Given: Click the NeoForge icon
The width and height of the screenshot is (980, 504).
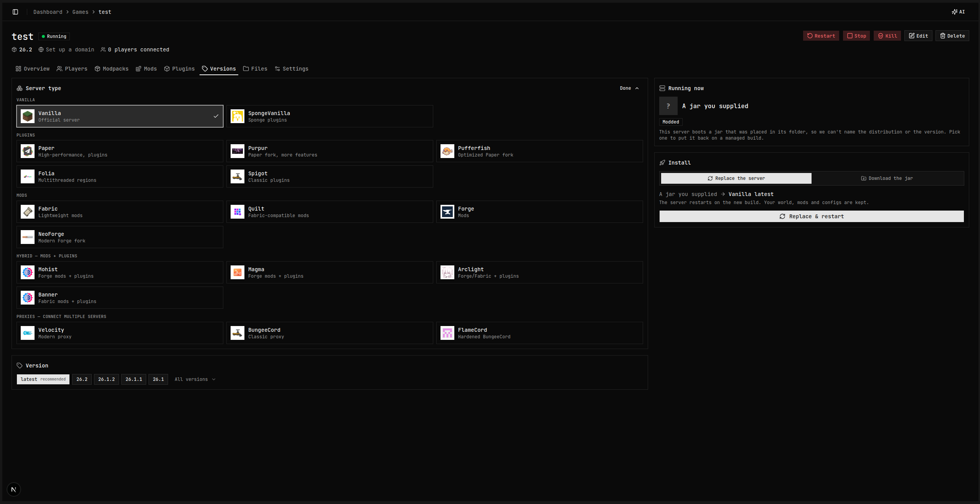Looking at the screenshot, I should (x=28, y=237).
